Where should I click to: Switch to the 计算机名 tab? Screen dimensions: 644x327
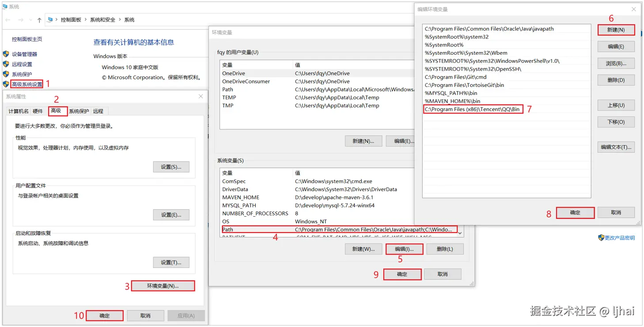pos(19,111)
